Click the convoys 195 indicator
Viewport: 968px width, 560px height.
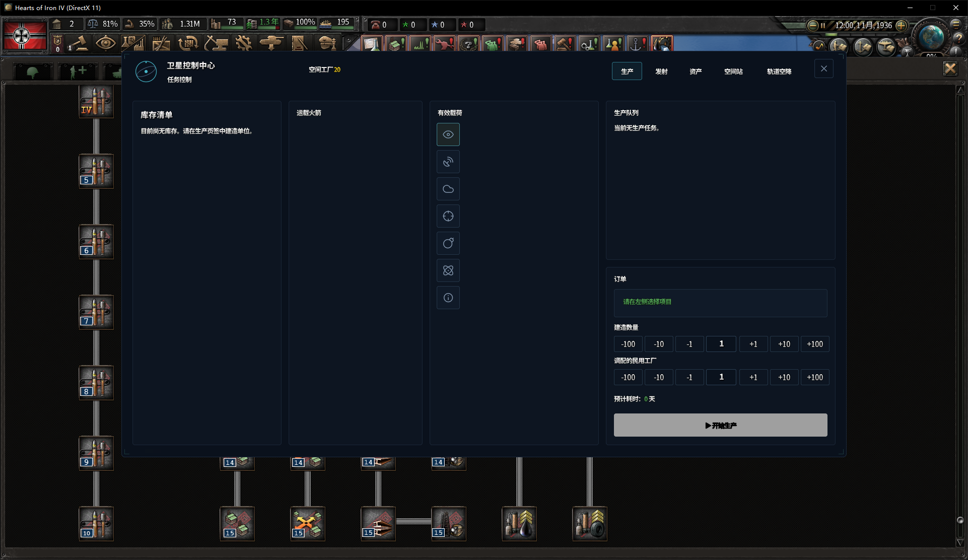336,23
